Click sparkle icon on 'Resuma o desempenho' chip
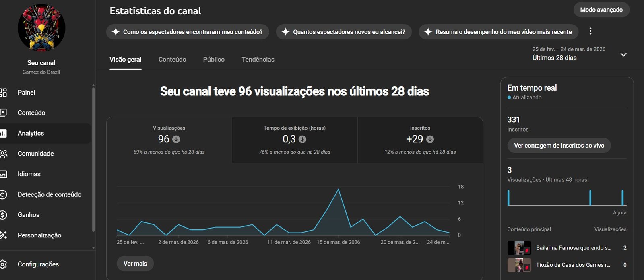This screenshot has width=644, height=280. [428, 32]
